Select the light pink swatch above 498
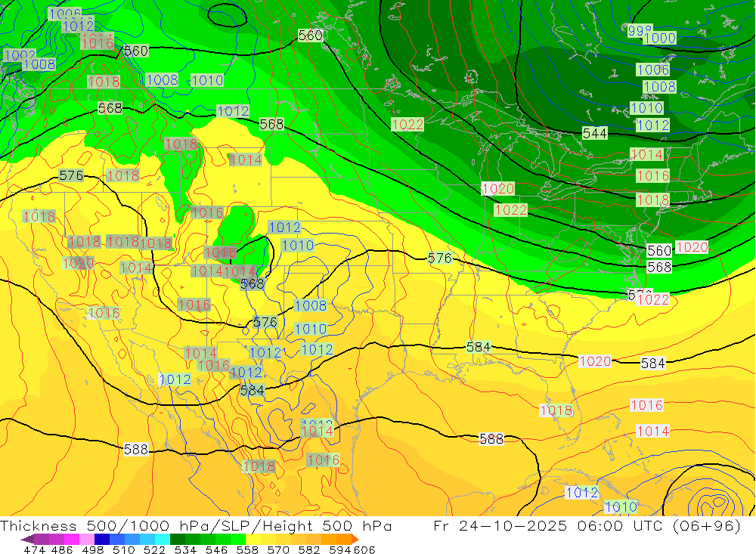The height and width of the screenshot is (554, 756). tap(87, 539)
